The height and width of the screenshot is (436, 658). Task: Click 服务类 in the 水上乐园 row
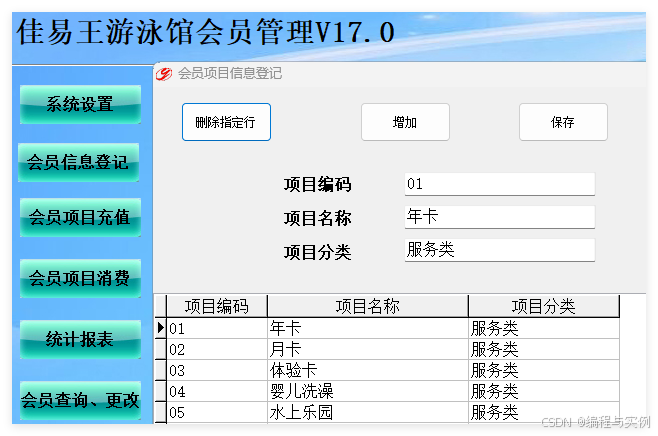tap(544, 412)
